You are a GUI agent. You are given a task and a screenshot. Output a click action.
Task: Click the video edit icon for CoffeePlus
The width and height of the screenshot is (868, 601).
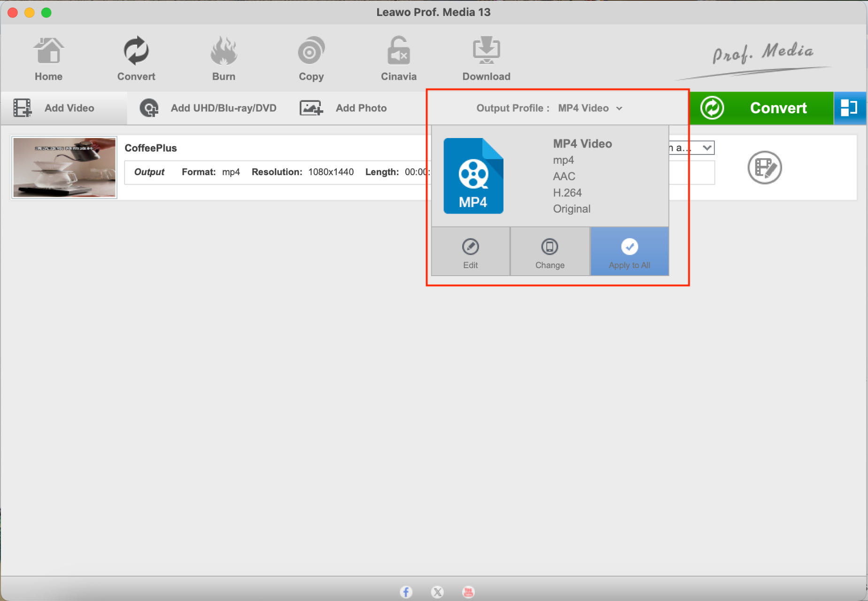tap(764, 167)
